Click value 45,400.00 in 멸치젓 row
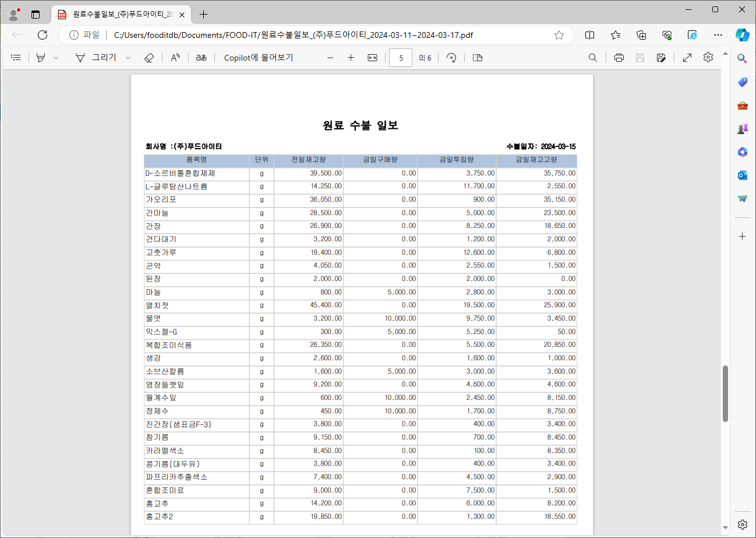Screen dimensions: 756x538 coord(326,305)
